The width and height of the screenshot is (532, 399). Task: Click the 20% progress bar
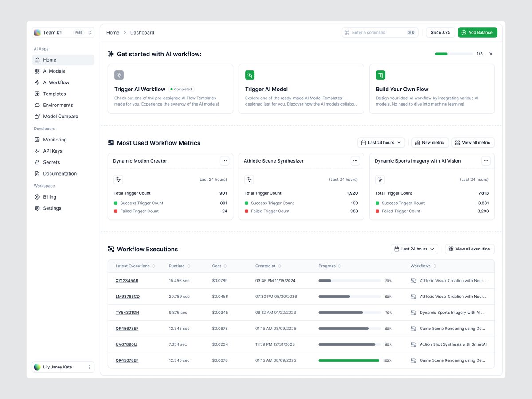click(349, 281)
